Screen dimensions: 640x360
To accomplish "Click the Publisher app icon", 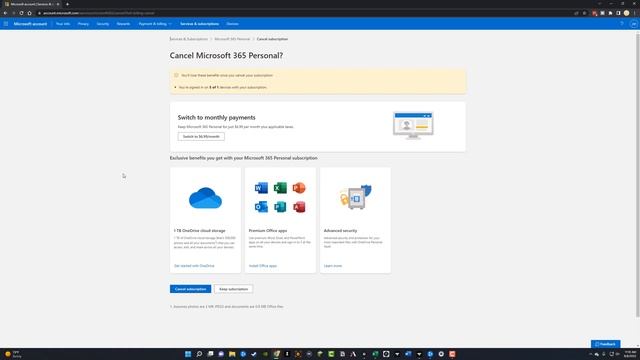I will coord(280,207).
